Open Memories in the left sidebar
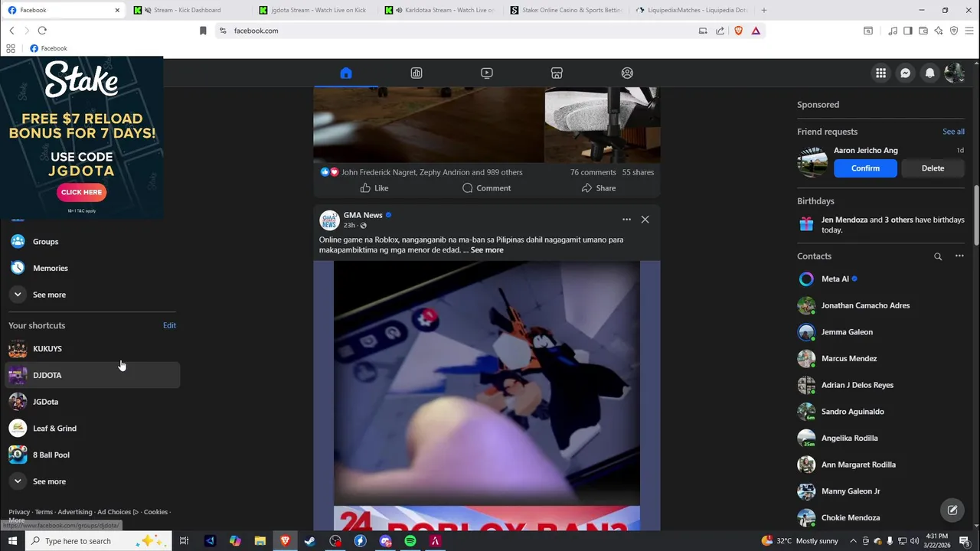This screenshot has height=551, width=980. [x=92, y=269]
